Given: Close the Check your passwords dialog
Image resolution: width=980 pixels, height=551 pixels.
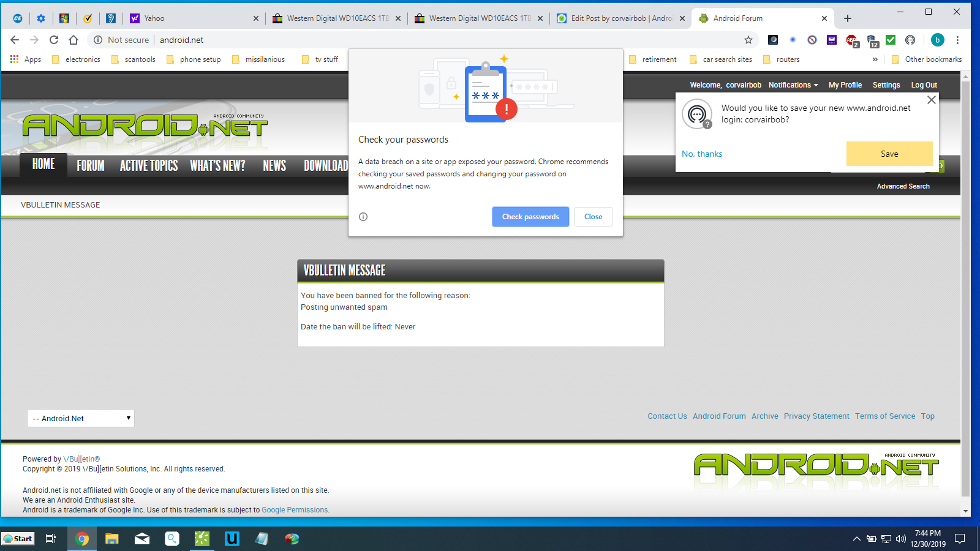Looking at the screenshot, I should tap(594, 217).
